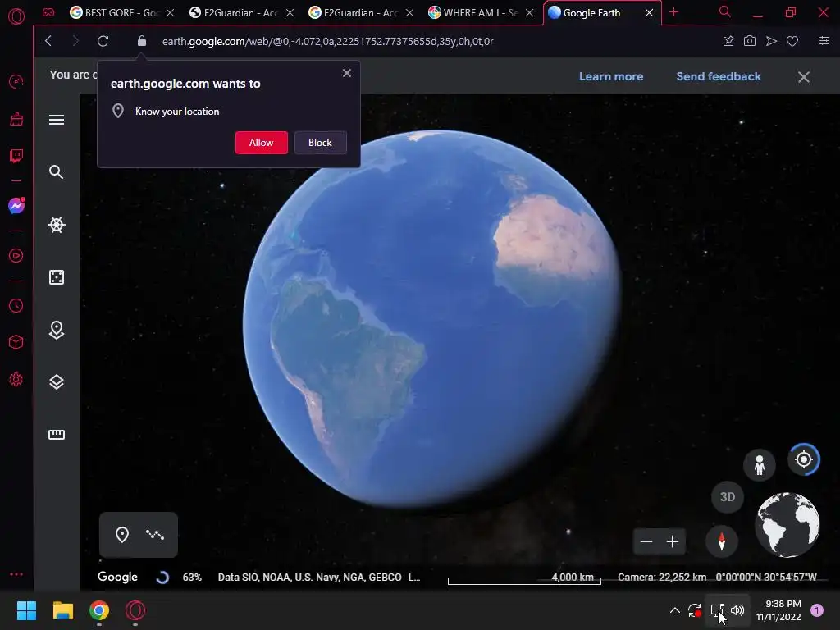Open Opera easy setup menu

(824, 41)
